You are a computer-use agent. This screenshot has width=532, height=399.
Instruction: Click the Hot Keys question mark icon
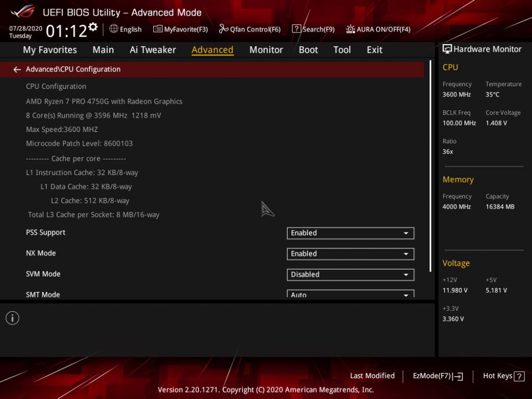(519, 376)
